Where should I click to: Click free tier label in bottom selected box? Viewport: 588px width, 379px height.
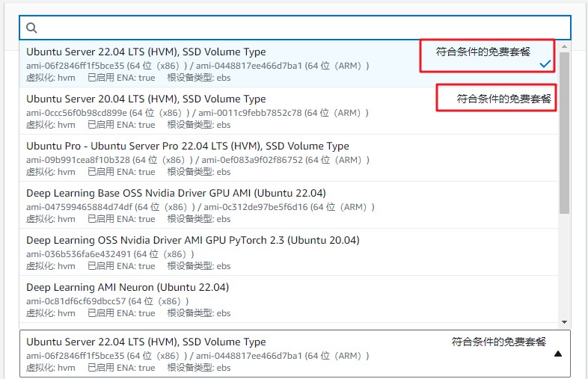tap(498, 342)
